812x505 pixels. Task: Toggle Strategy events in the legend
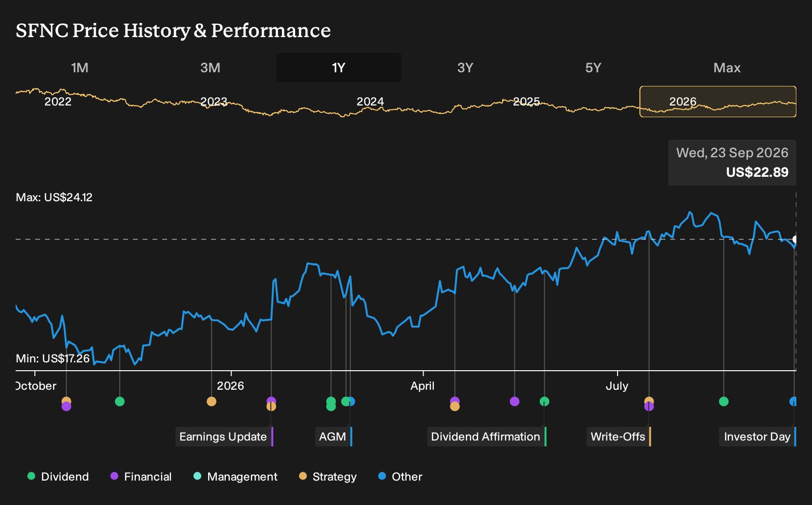coord(328,477)
